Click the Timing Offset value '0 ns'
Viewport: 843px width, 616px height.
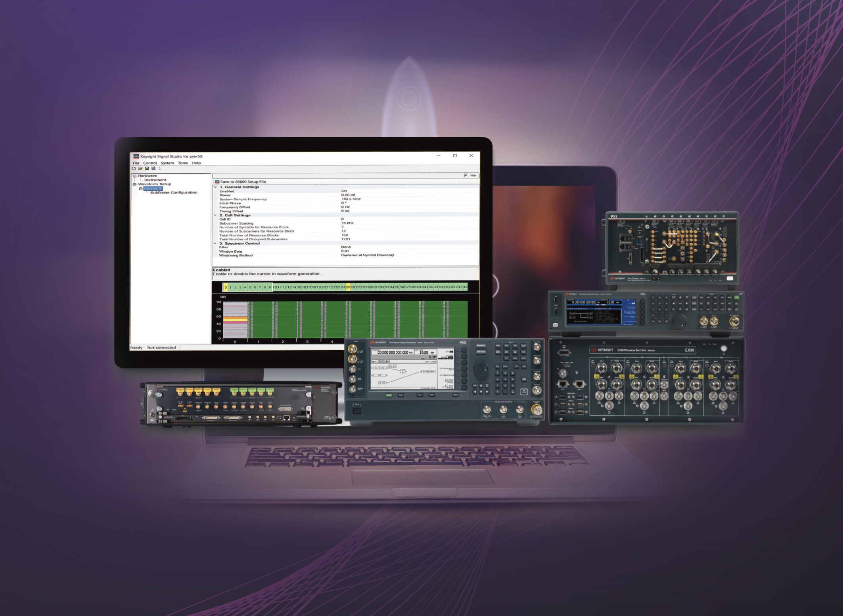(x=345, y=211)
